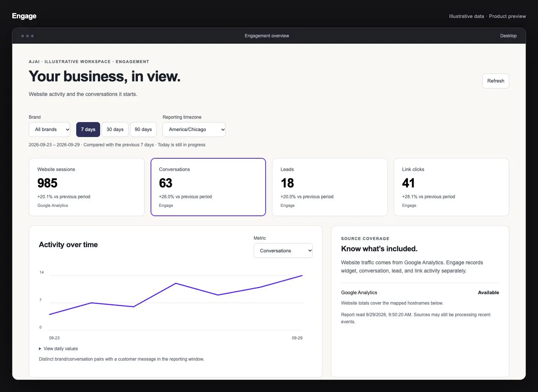The height and width of the screenshot is (392, 538).
Task: Click the Know what's included heading
Action: pos(379,249)
